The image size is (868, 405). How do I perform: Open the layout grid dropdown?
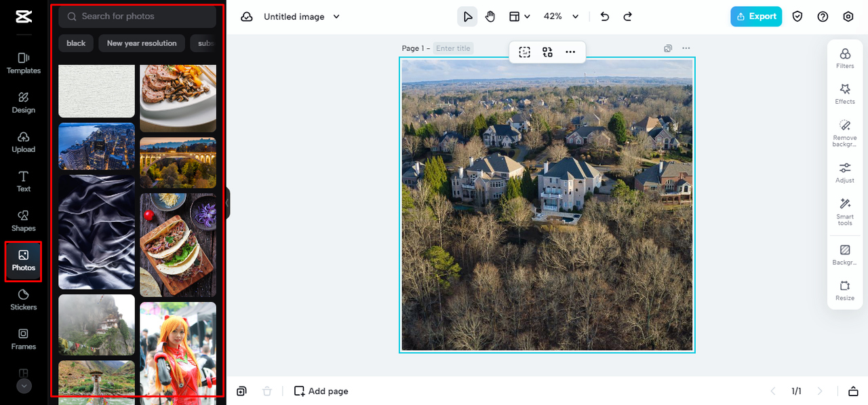tap(519, 17)
